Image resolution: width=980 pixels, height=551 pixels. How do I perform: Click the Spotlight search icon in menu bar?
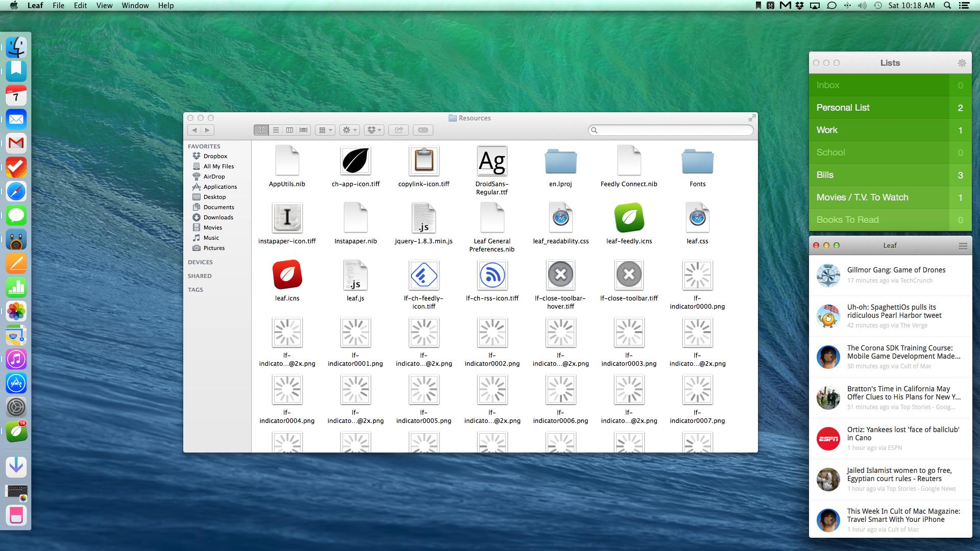947,6
